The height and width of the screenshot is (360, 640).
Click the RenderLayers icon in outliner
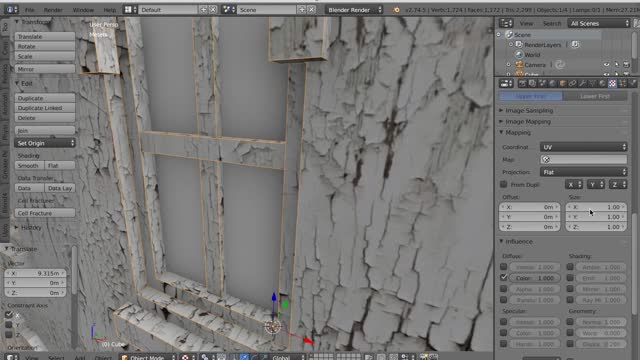click(519, 44)
